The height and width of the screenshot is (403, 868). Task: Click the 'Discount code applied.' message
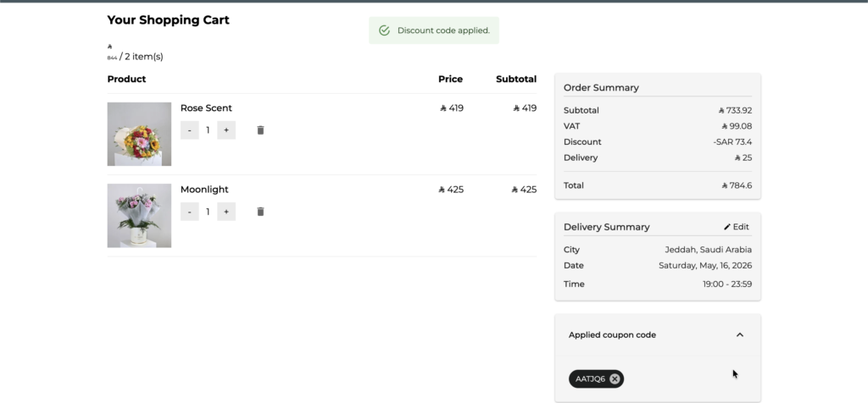443,30
